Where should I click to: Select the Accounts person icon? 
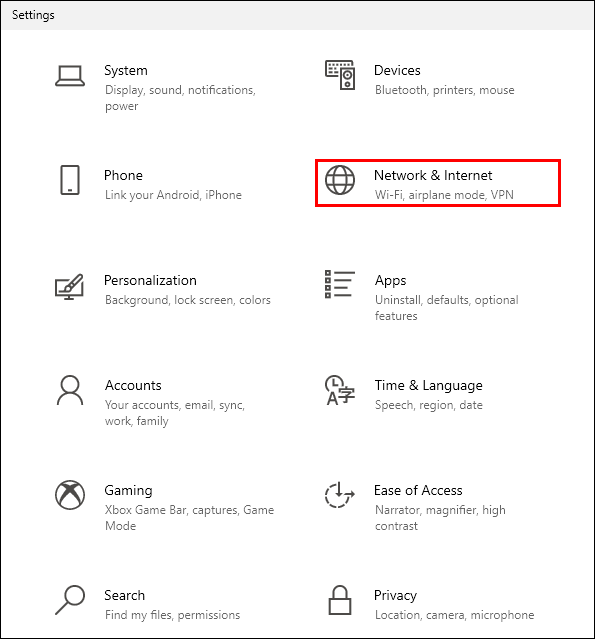pyautogui.click(x=70, y=390)
